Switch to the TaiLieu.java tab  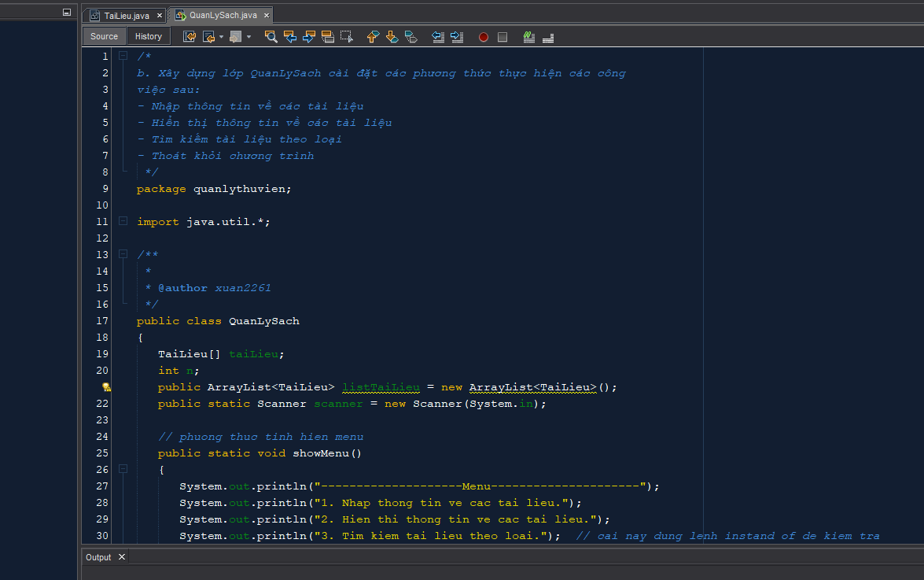126,16
